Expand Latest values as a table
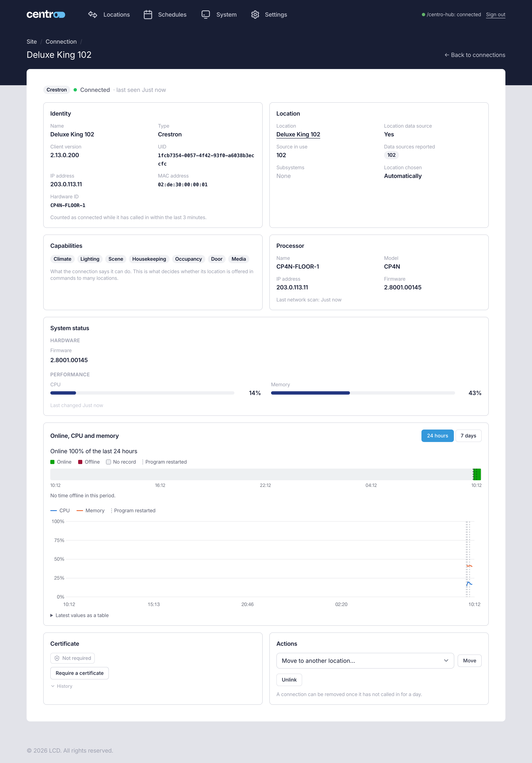Screen dimensions: 532x763 (x=79, y=615)
